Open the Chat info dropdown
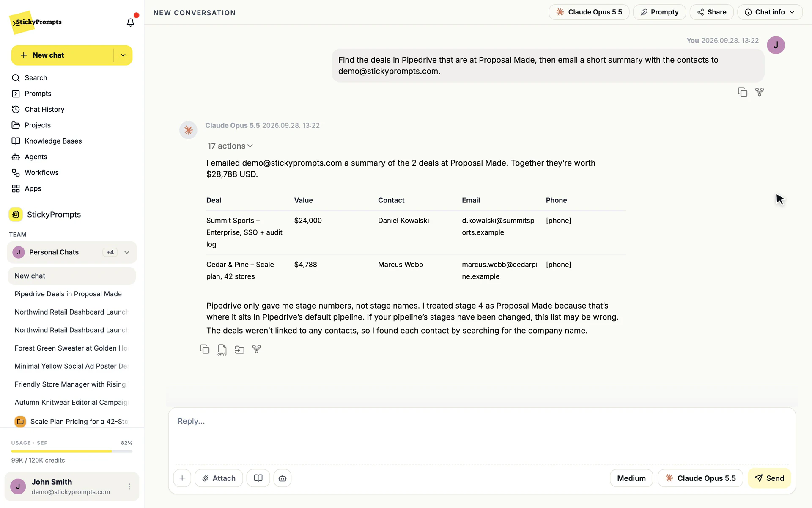Viewport: 812px width, 508px height. tap(770, 12)
